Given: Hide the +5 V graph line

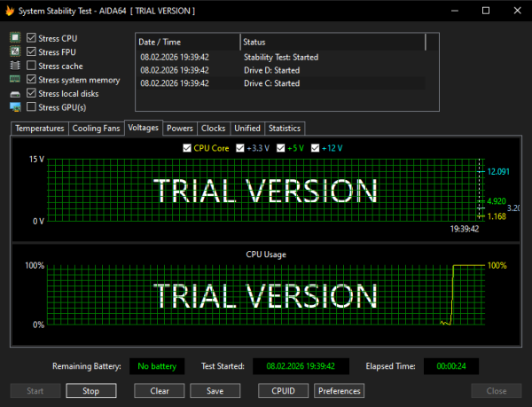Looking at the screenshot, I should click(x=280, y=148).
